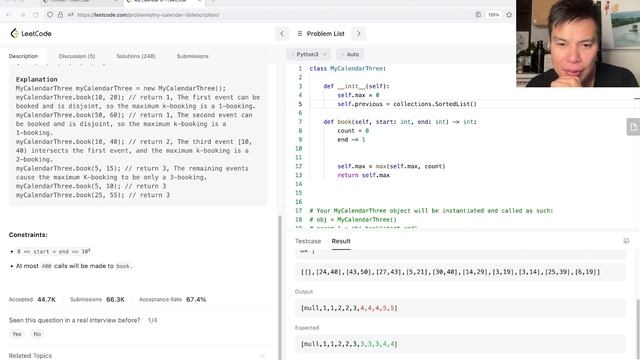Screen dimensions: 640x360
Task: Click the '# obj = MyCalendarThree()' comment line
Action: pyautogui.click(x=353, y=220)
